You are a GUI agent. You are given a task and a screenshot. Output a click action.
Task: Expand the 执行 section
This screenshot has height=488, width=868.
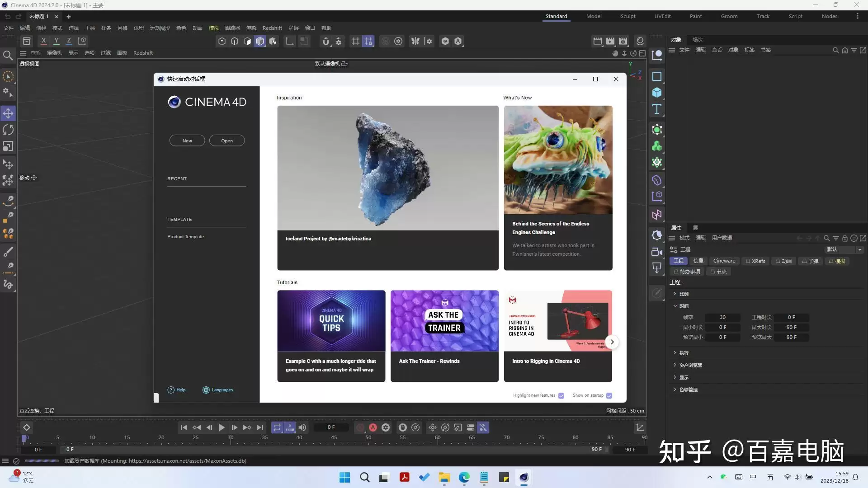coord(675,353)
